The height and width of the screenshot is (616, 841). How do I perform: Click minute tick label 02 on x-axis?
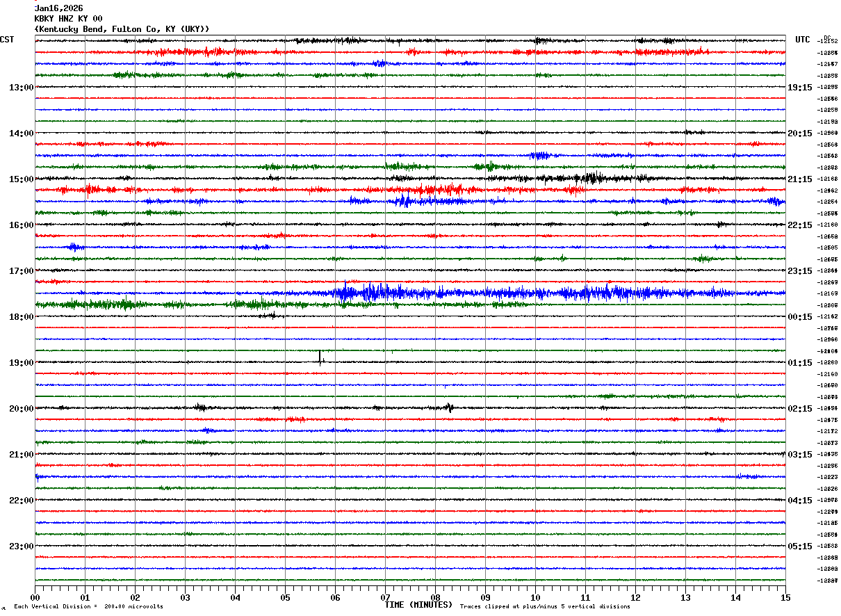click(x=135, y=597)
